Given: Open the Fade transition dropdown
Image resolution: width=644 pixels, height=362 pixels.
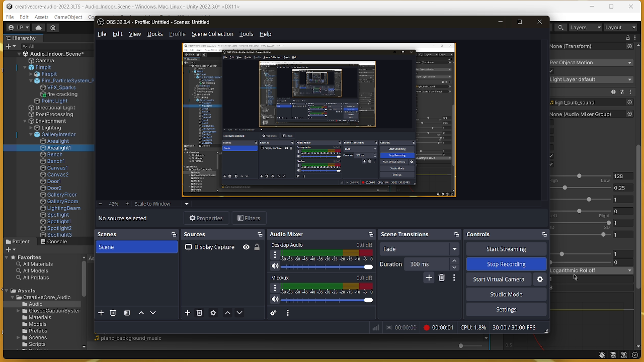Looking at the screenshot, I should coord(454,249).
